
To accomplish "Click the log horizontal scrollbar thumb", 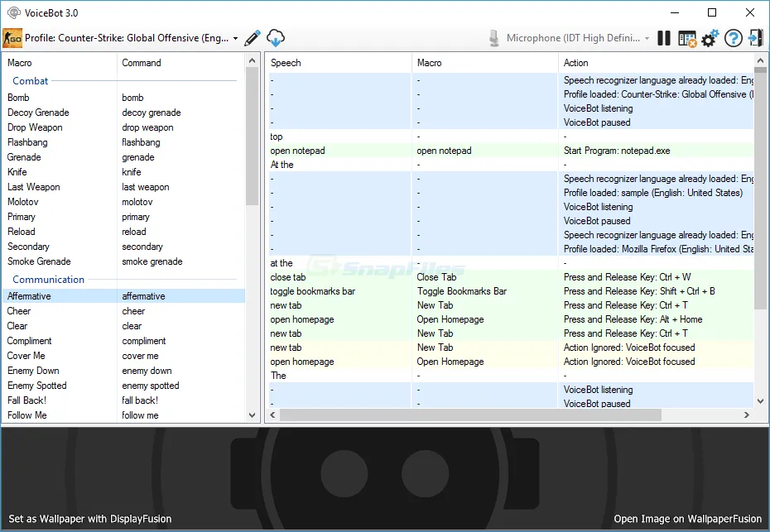I will click(x=470, y=415).
